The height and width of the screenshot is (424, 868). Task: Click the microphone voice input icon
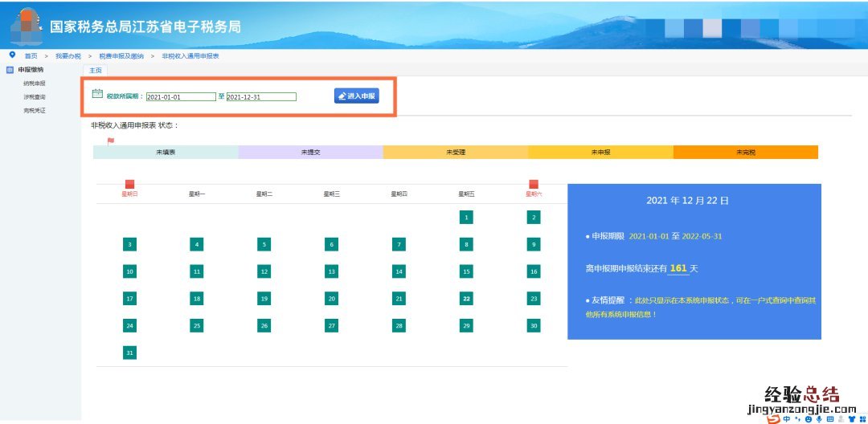[819, 418]
